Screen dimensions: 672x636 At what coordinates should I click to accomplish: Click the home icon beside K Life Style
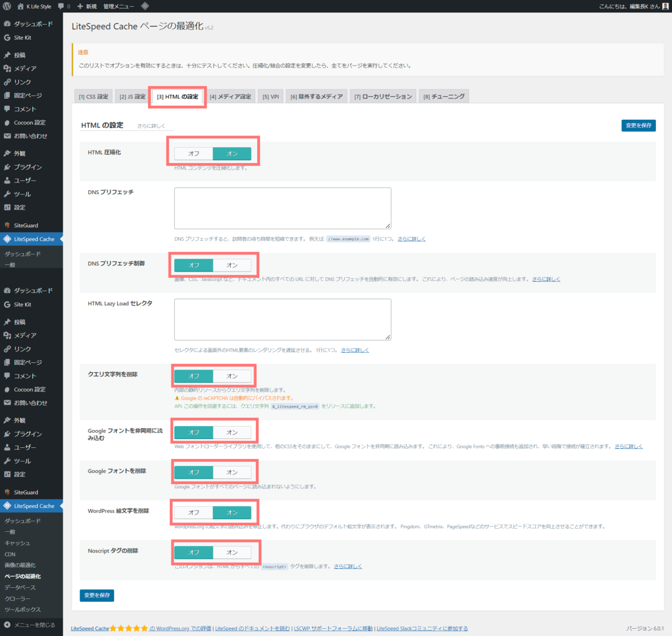click(20, 6)
